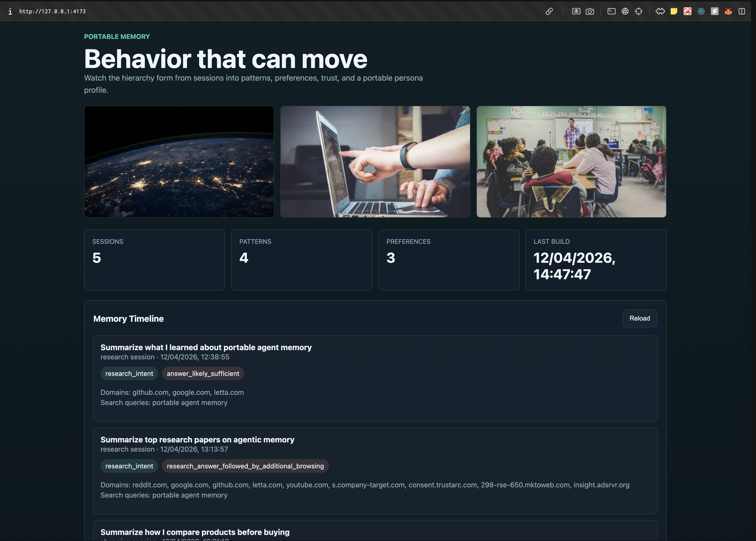
Task: Click the site info icon beside URL
Action: click(x=10, y=11)
